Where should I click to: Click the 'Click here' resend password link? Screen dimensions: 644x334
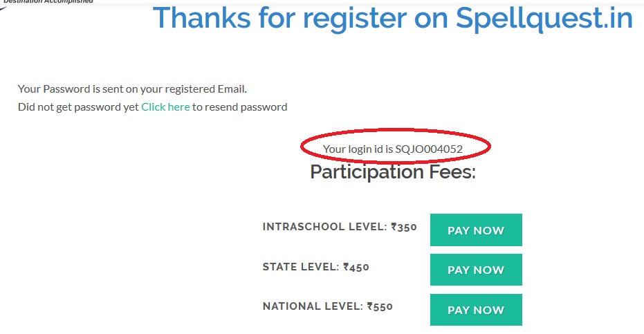tap(165, 107)
